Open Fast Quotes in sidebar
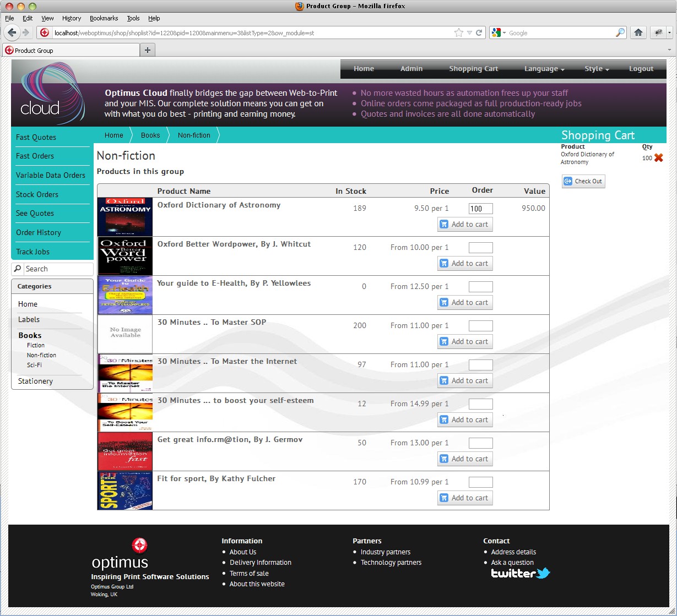 pos(36,137)
